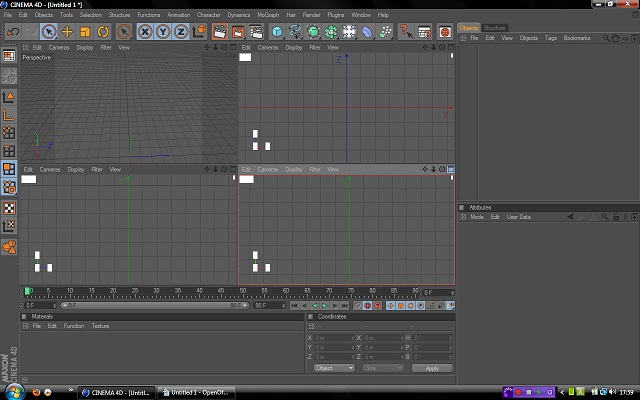Screen dimensions: 640x400
Task: Switch to OpenOffice taskbar window
Action: tap(196, 393)
